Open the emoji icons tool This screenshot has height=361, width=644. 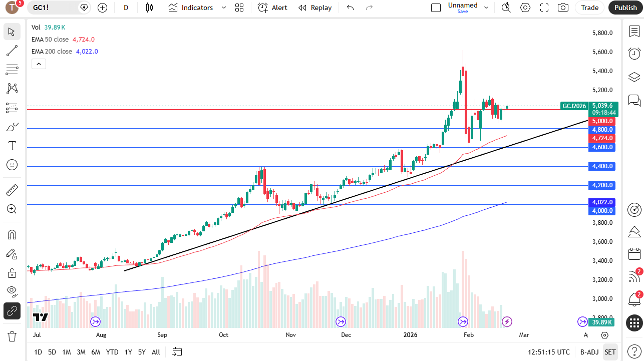(x=12, y=165)
